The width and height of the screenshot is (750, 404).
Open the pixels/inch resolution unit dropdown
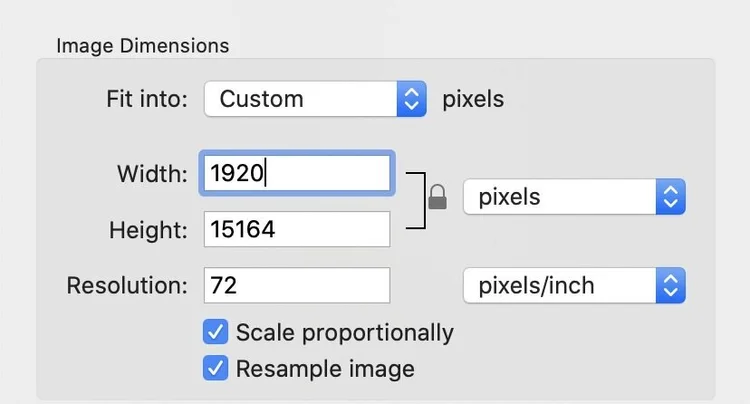pyautogui.click(x=560, y=286)
